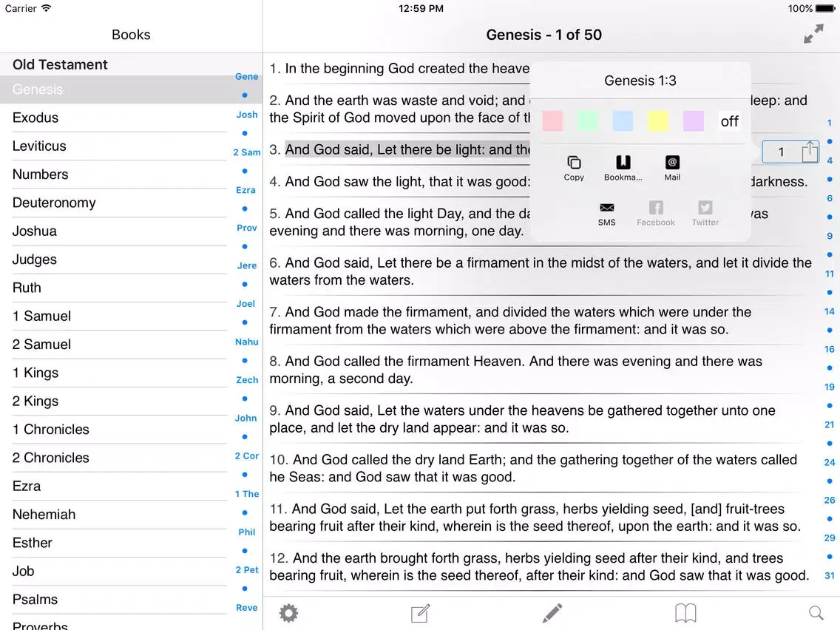Jump to Joel in the book index
This screenshot has width=840, height=630.
coord(246,304)
